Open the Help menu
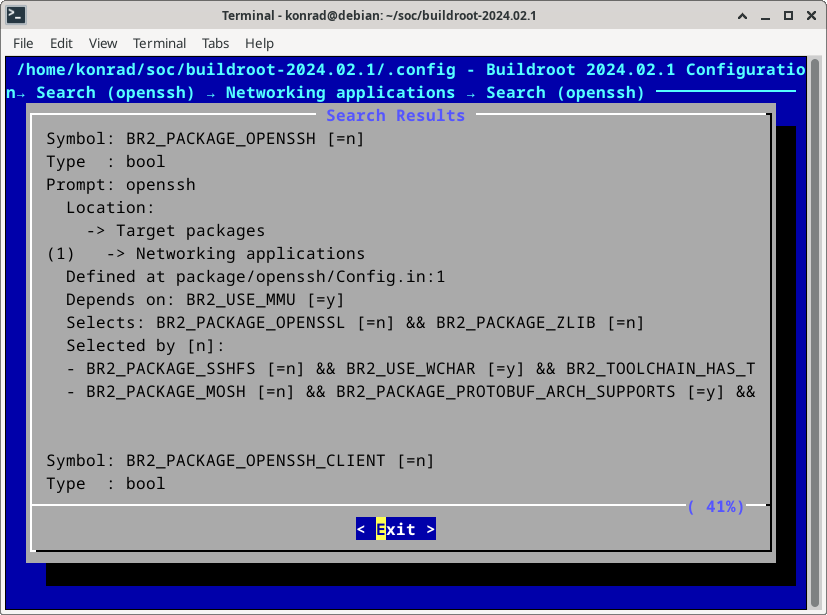Screen dimensions: 827x615 [259, 43]
